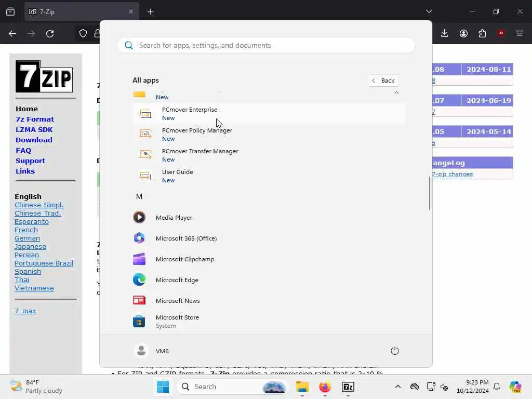Click the uBlock Origin extension icon

(501, 33)
